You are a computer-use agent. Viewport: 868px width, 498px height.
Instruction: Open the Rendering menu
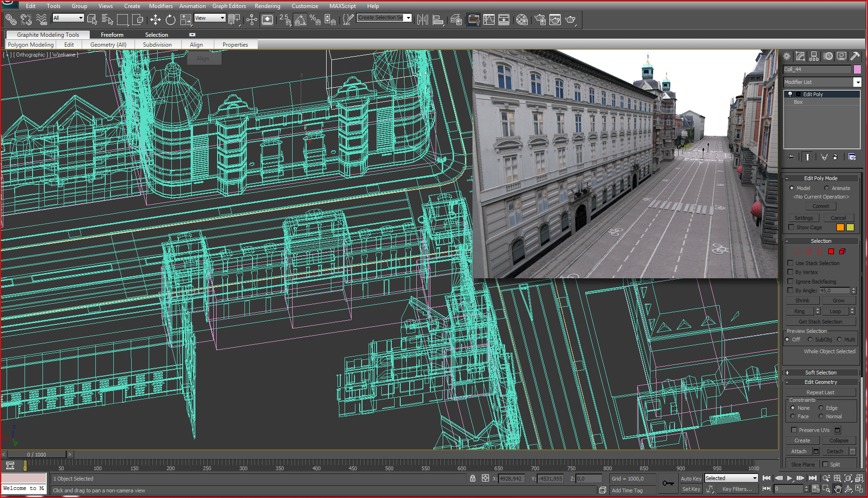[267, 6]
